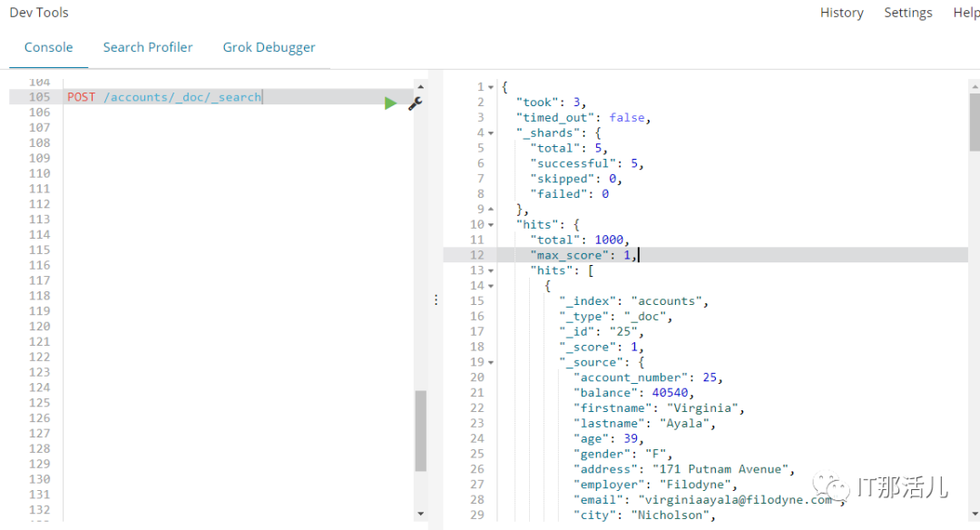Click the "employer": "Filodyne" line

[x=655, y=485]
